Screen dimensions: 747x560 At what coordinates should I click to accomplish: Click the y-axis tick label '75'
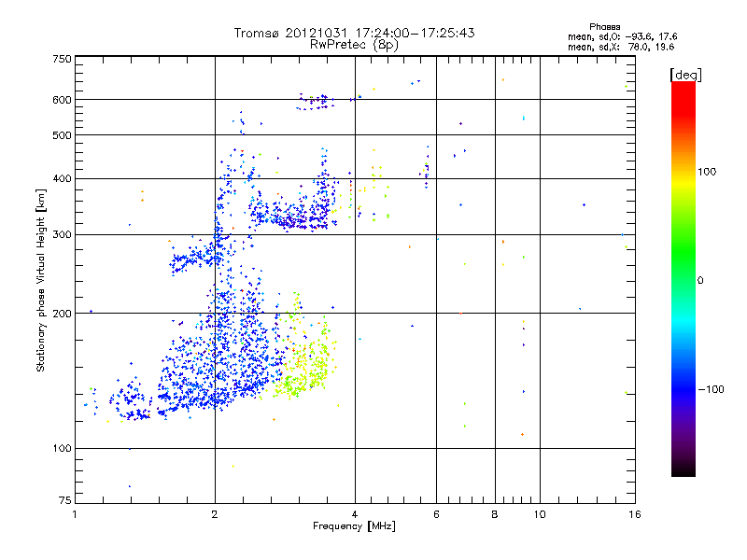(65, 500)
